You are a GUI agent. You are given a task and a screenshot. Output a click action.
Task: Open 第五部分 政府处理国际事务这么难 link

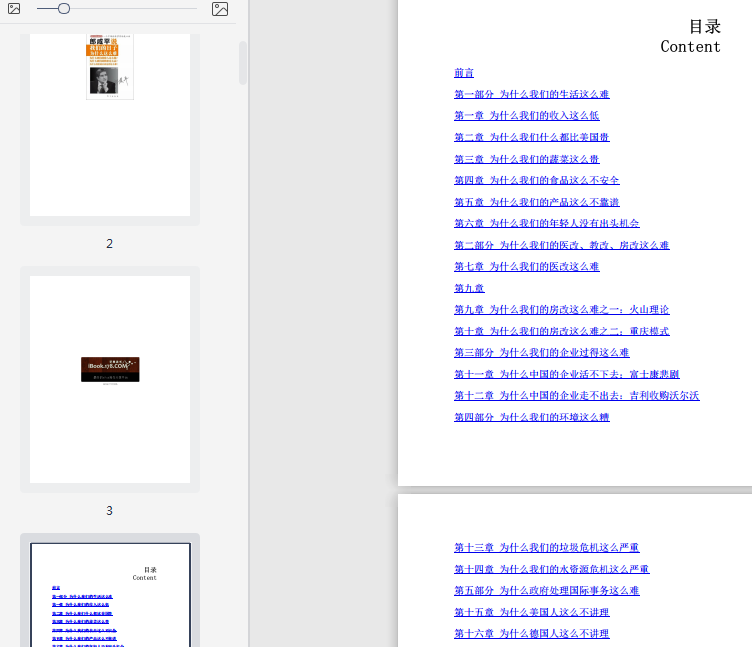click(x=547, y=591)
